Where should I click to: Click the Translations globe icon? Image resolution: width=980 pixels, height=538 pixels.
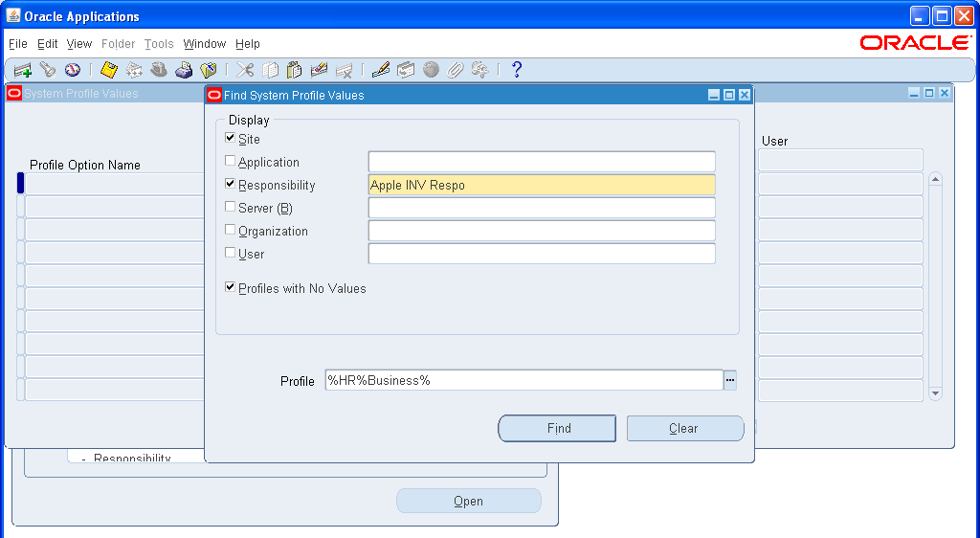pyautogui.click(x=431, y=70)
